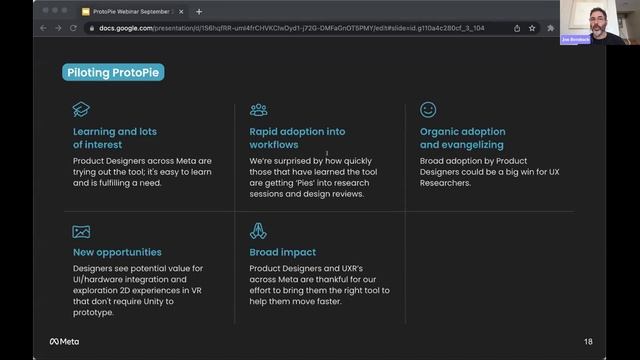
Task: Close the ProtoPie Webinar September tab
Action: click(181, 12)
